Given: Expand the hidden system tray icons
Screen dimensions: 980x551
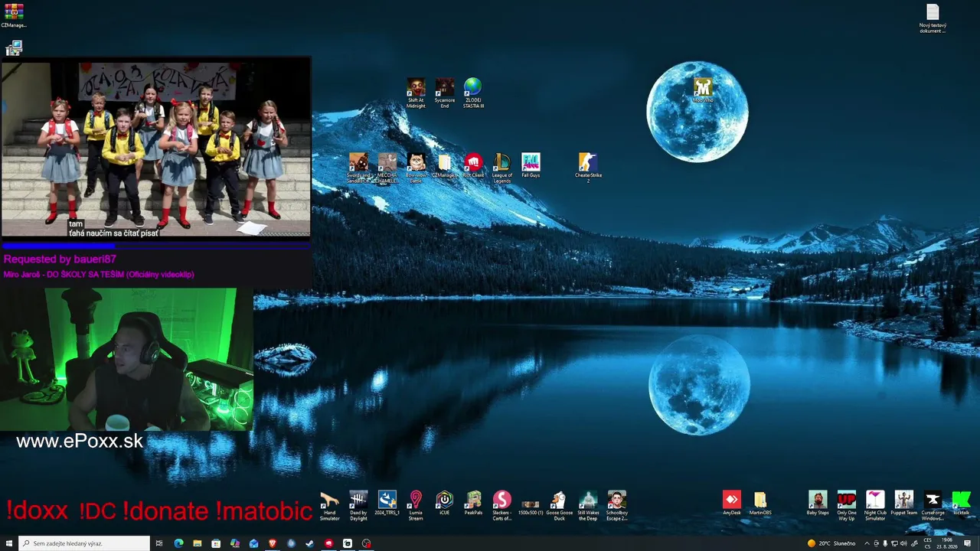Looking at the screenshot, I should click(867, 543).
